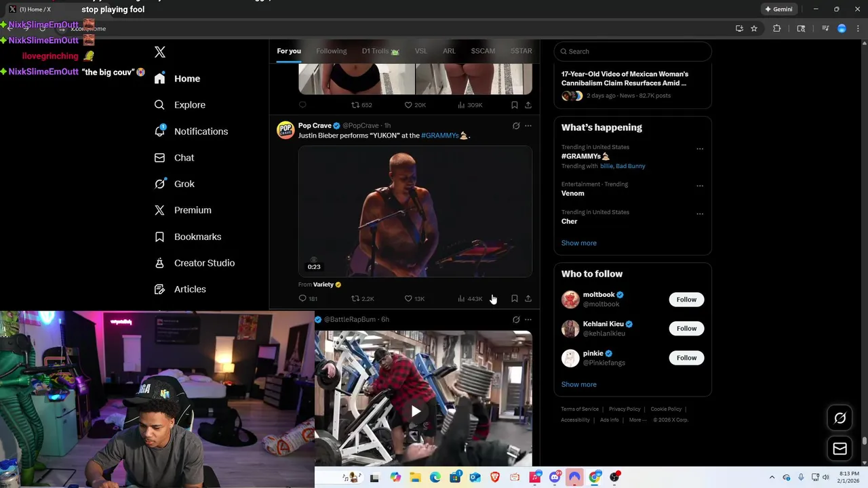Open Notifications in the sidebar
868x488 pixels.
[x=191, y=131]
